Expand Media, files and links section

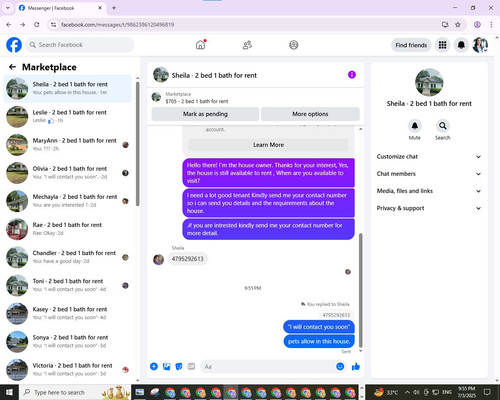point(429,191)
